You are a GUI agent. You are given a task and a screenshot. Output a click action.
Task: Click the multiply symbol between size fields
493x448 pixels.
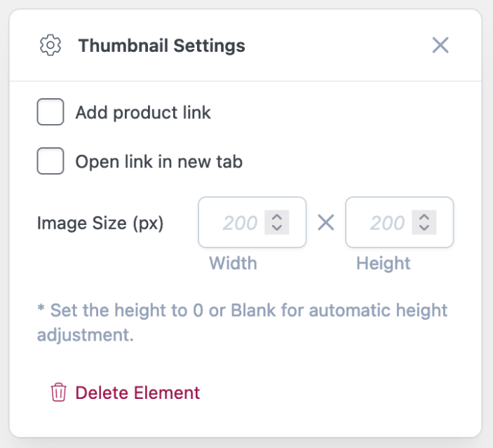326,223
